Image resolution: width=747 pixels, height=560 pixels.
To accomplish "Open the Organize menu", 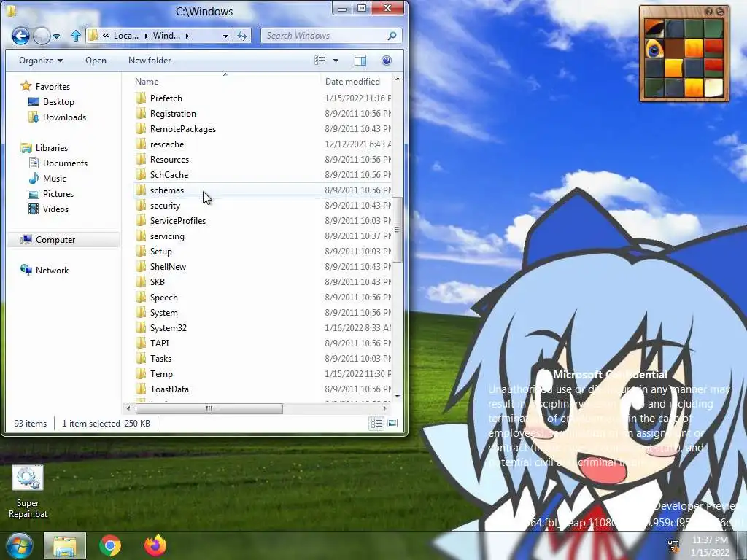I will pyautogui.click(x=41, y=61).
